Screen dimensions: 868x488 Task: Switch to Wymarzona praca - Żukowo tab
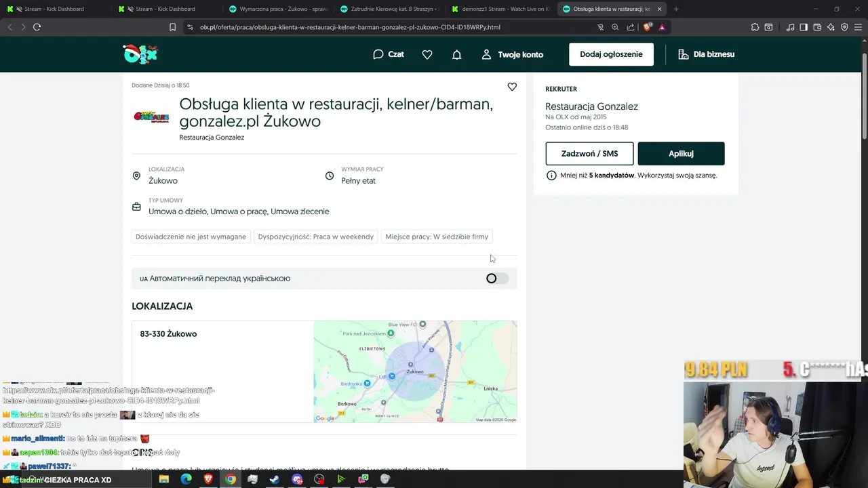[277, 9]
